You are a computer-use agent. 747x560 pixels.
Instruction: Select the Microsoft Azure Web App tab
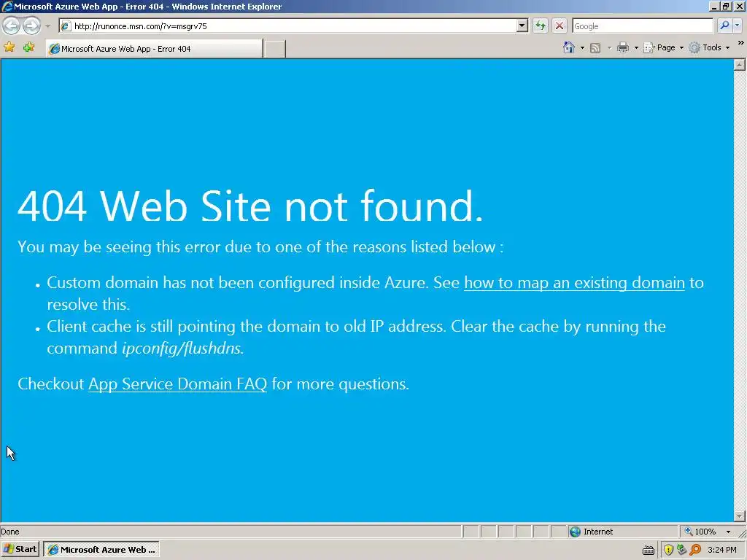[x=155, y=49]
